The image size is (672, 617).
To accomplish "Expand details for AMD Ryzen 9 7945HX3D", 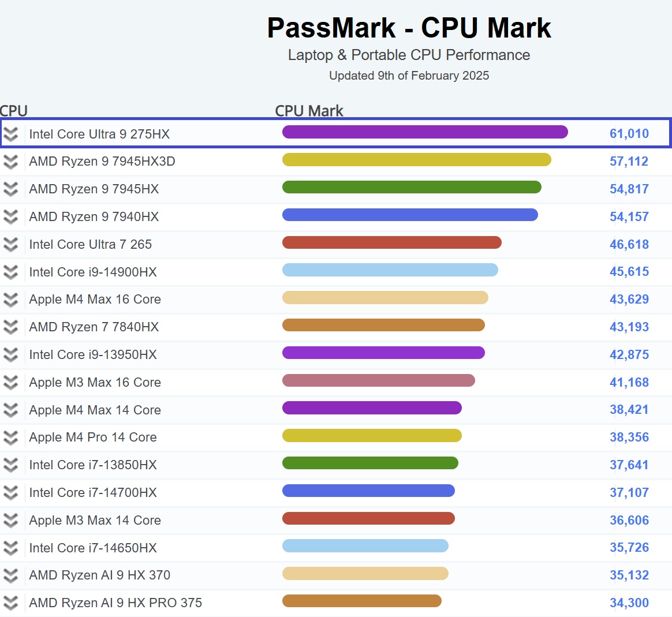I will tap(10, 162).
